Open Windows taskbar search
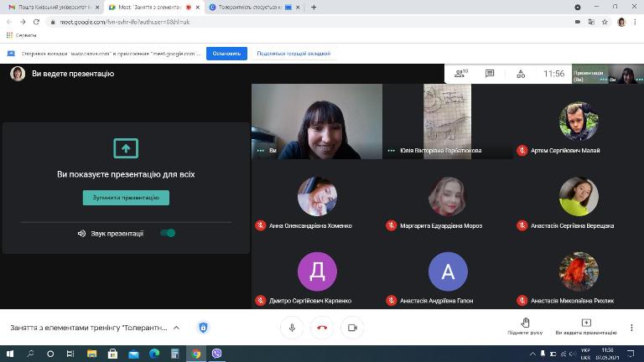Screen dimensions: 644x362 30,354
